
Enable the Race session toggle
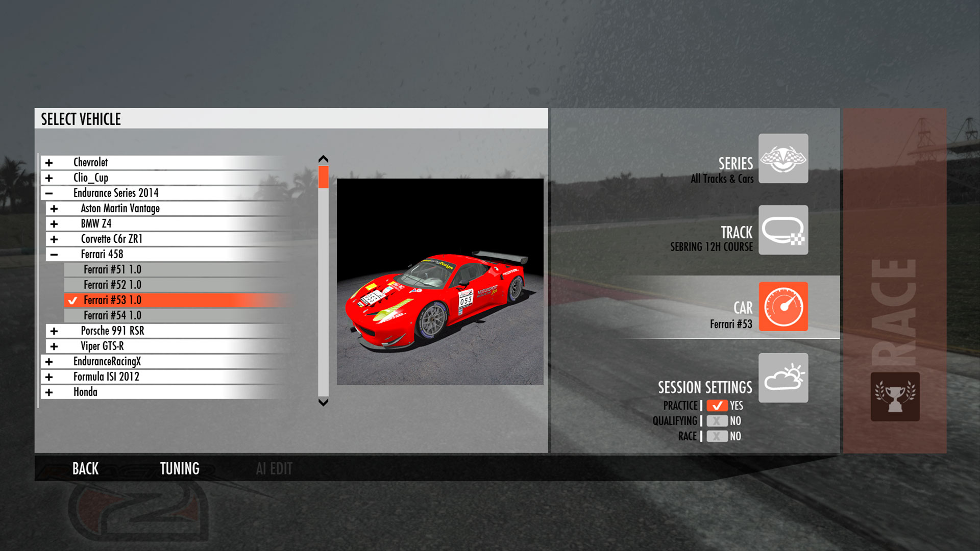click(x=717, y=436)
